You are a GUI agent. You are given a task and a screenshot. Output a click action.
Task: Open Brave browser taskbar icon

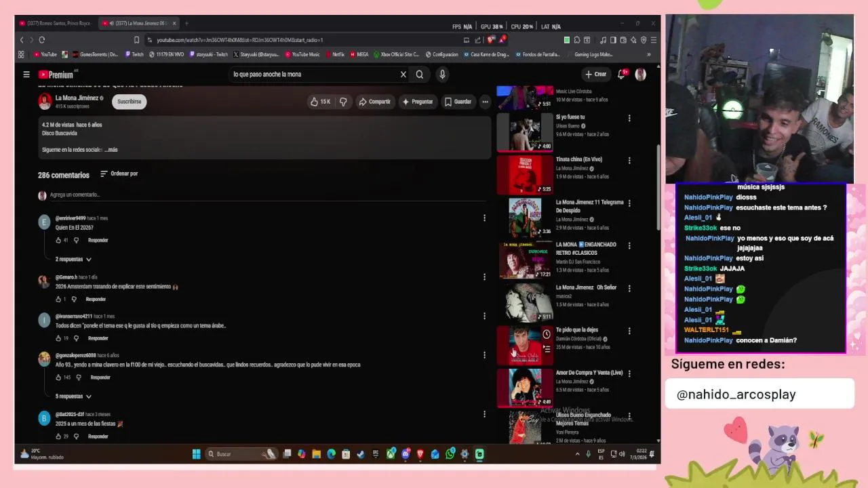(x=420, y=454)
